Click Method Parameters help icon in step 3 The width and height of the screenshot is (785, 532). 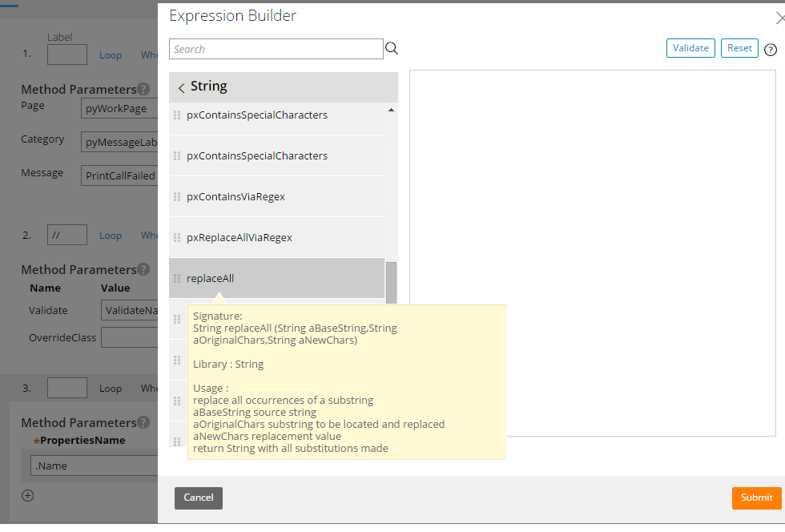point(142,422)
